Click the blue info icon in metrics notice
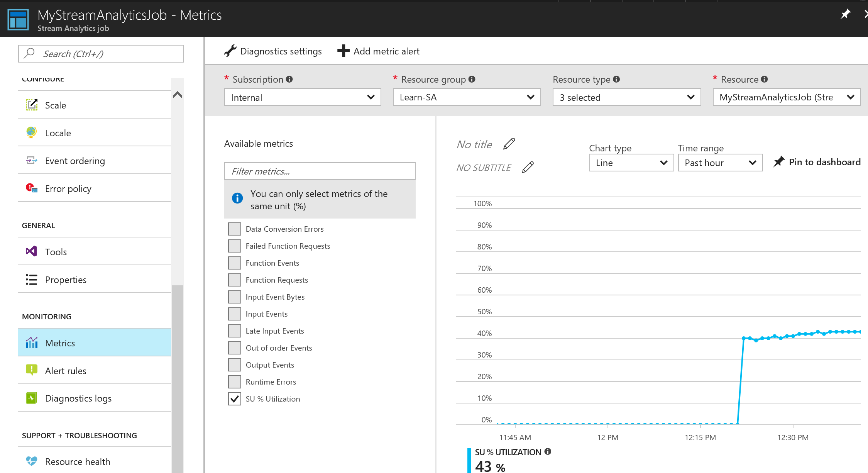 click(237, 198)
